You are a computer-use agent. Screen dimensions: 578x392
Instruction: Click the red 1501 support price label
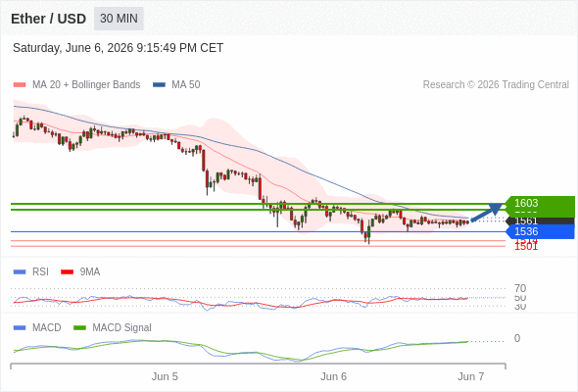coord(526,247)
